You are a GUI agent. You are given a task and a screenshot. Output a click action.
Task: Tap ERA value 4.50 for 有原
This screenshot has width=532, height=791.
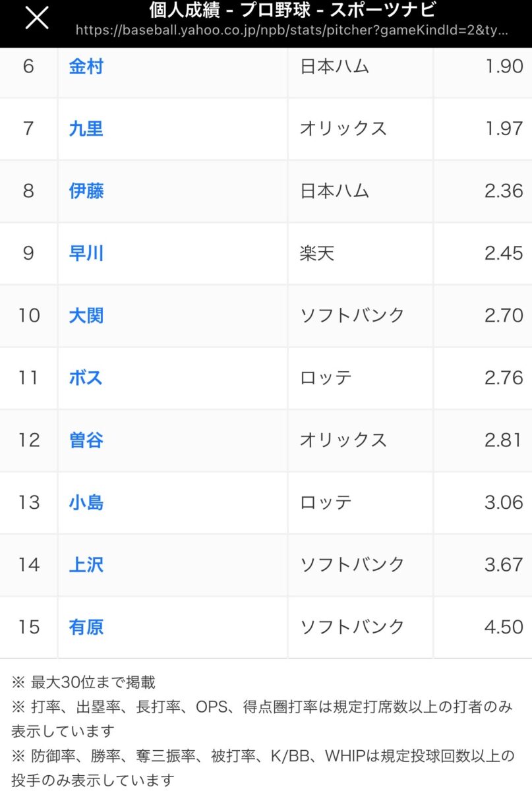coord(503,627)
